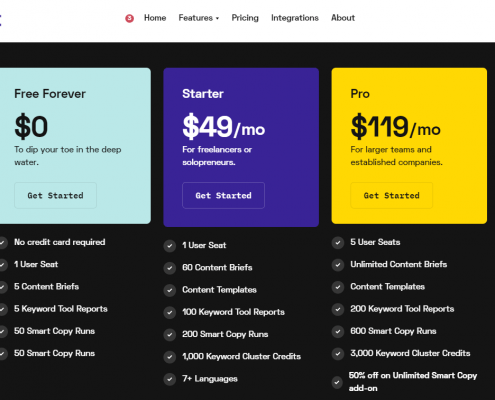Click the checkmark beside 50% off Smart Copy add-on

(337, 382)
